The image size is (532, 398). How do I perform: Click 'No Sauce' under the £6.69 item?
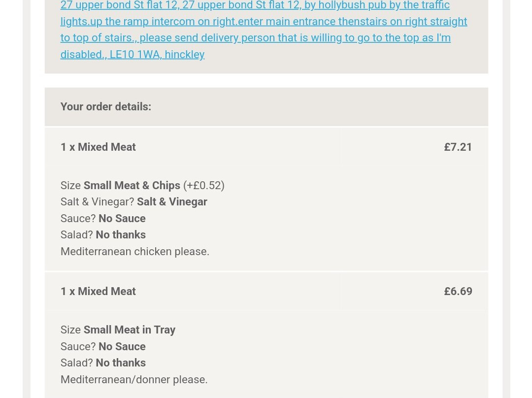pyautogui.click(x=122, y=346)
